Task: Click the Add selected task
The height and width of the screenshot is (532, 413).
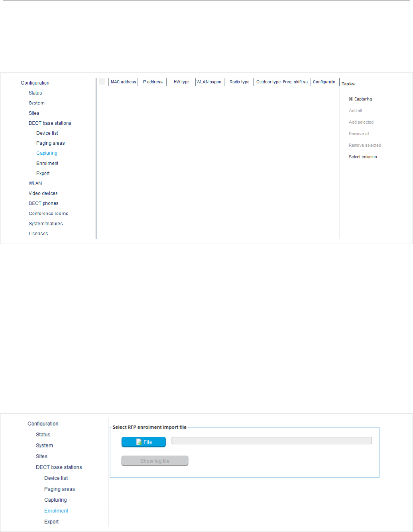Action: click(361, 122)
